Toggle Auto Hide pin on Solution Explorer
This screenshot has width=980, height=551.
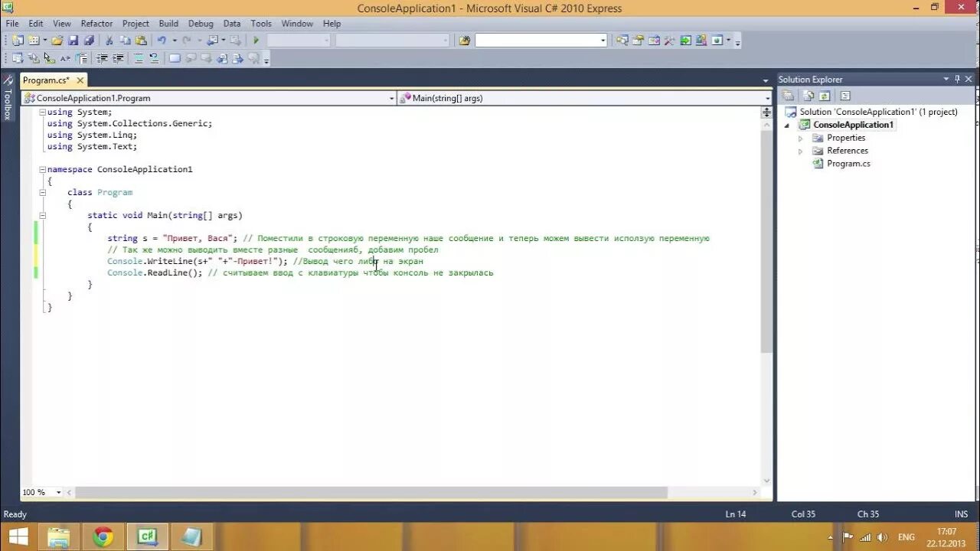(x=957, y=79)
